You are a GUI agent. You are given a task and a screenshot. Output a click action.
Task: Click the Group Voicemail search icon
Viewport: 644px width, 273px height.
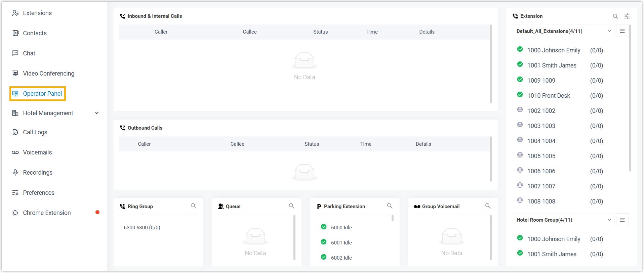488,206
